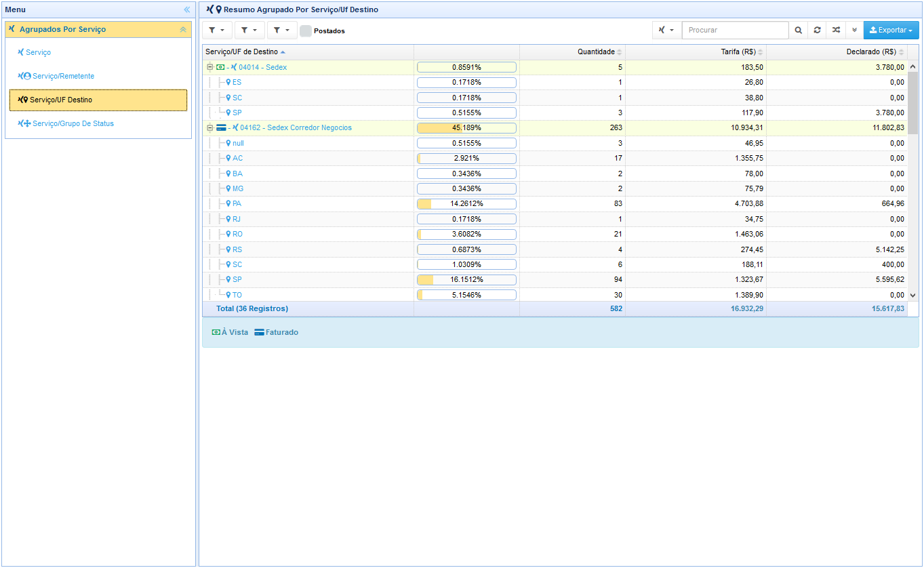Viewport: 924px width, 568px height.
Task: Sort by Tarifa (R$) column header
Action: pos(696,52)
